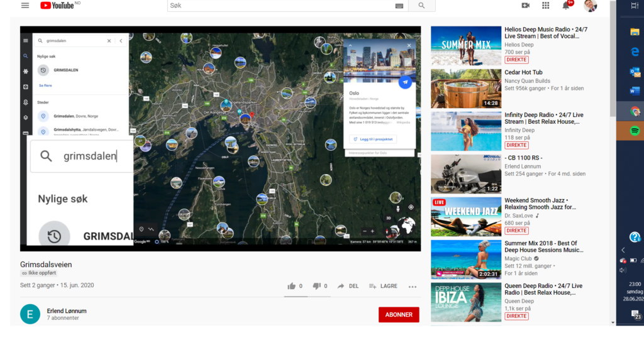Save the video using LAGRE
The image size is (644, 362).
pos(383,286)
